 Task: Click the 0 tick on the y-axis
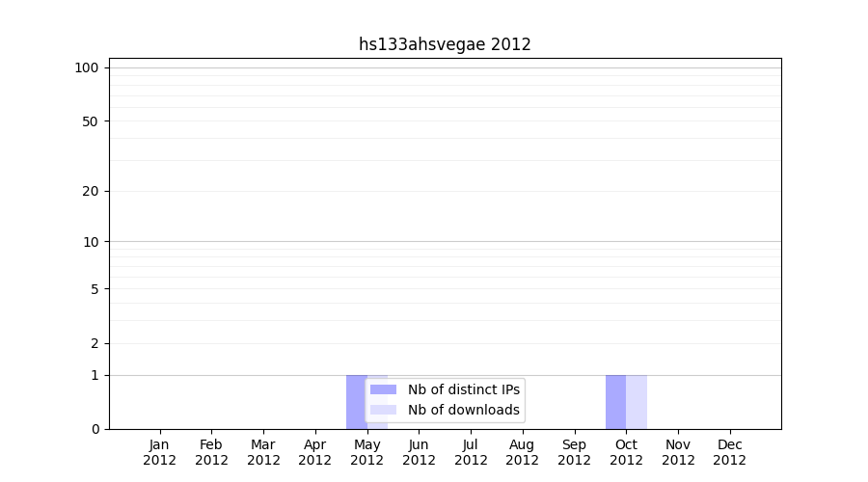coord(95,429)
